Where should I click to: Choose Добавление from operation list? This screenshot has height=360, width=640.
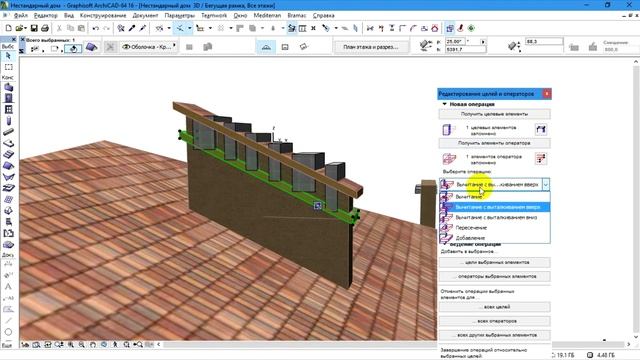[x=495, y=238]
